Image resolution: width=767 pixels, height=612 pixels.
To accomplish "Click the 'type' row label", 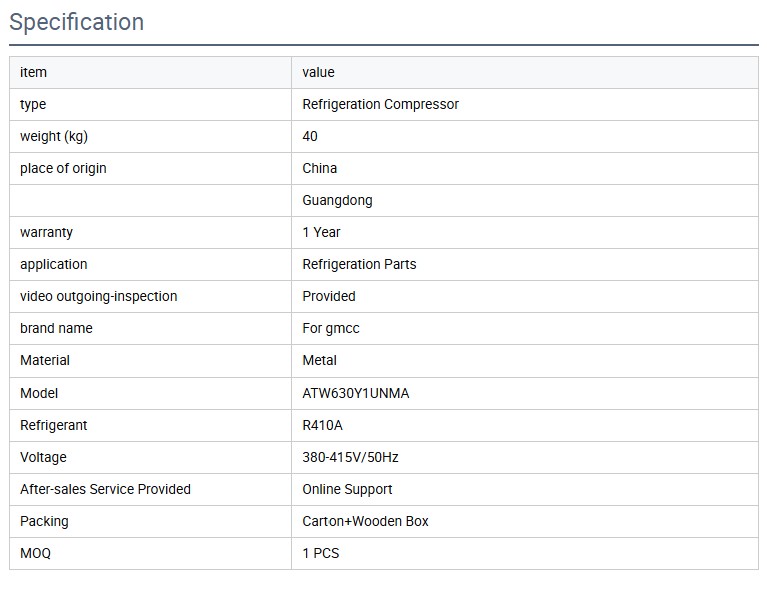I will click(x=33, y=105).
